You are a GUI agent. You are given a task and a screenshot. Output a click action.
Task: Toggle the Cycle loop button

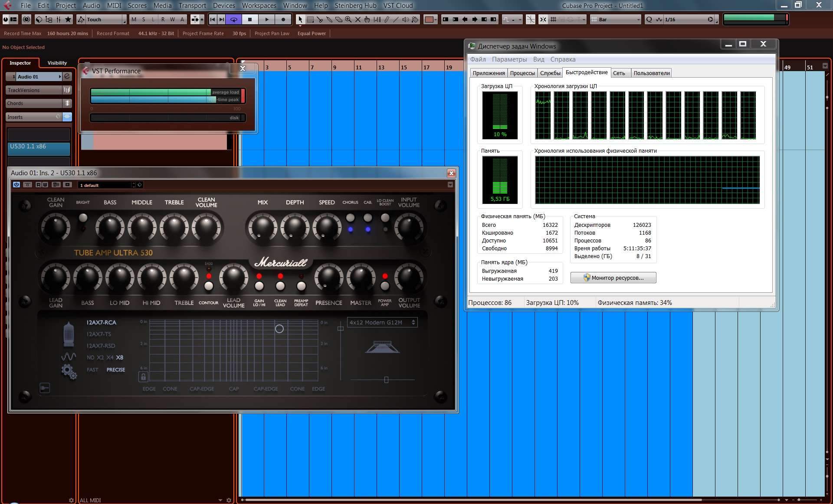point(234,20)
